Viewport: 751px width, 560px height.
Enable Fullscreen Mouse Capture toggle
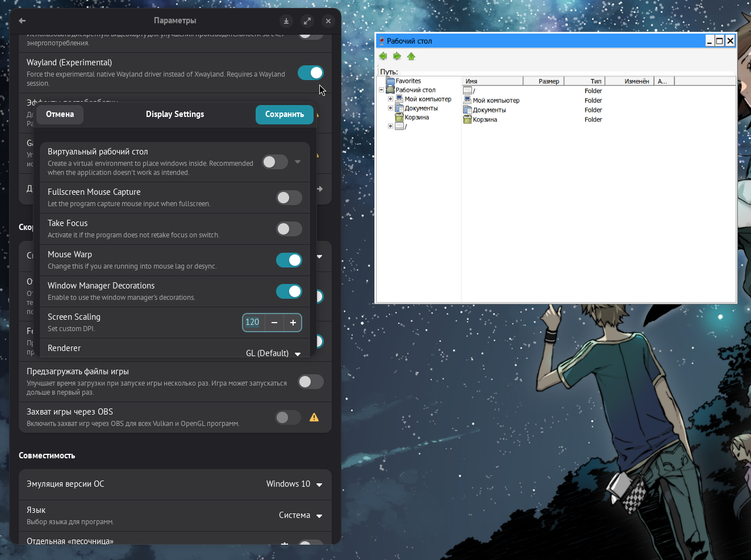pyautogui.click(x=289, y=198)
